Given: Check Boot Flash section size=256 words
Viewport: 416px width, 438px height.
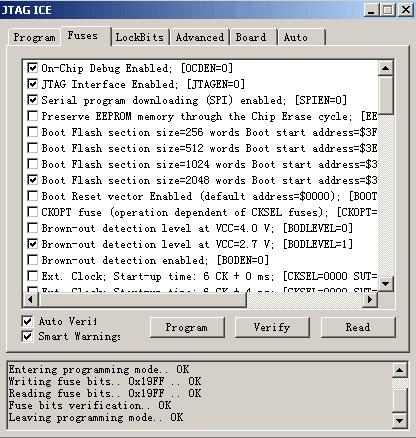Looking at the screenshot, I should (32, 132).
